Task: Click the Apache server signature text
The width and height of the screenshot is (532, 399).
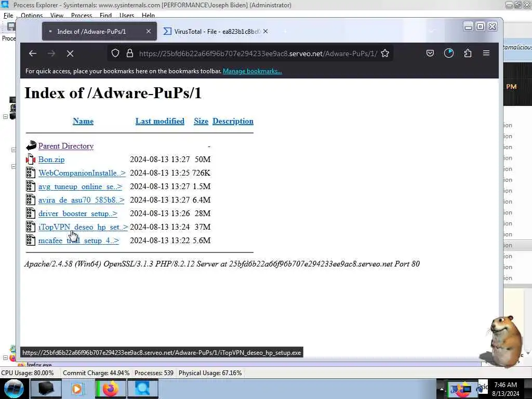Action: pos(222,264)
